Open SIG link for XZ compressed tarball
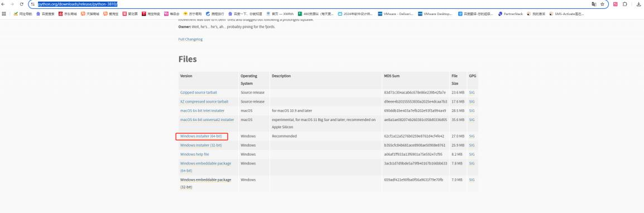644x213 pixels. tap(472, 101)
